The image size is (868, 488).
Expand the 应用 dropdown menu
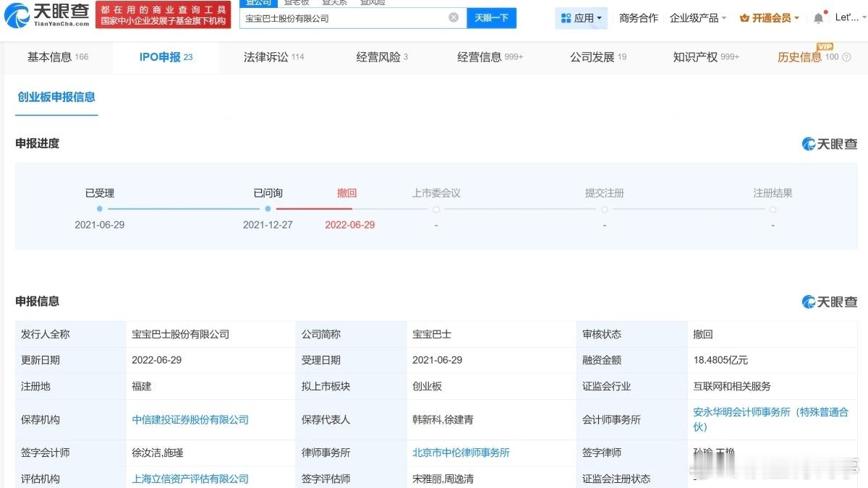(582, 18)
